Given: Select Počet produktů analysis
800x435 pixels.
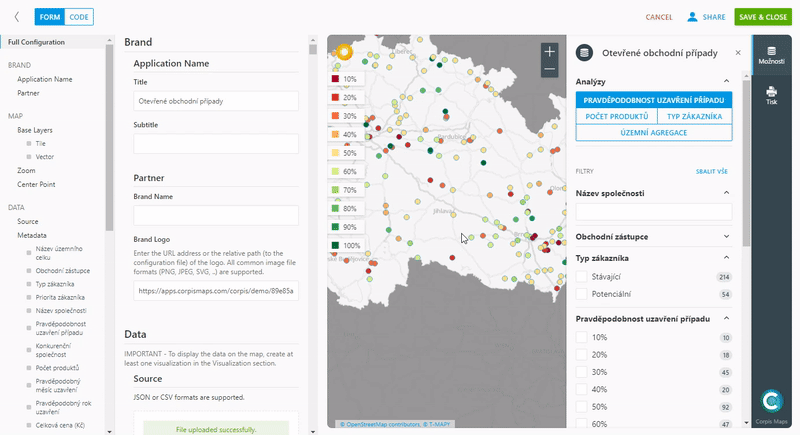Looking at the screenshot, I should click(x=616, y=116).
